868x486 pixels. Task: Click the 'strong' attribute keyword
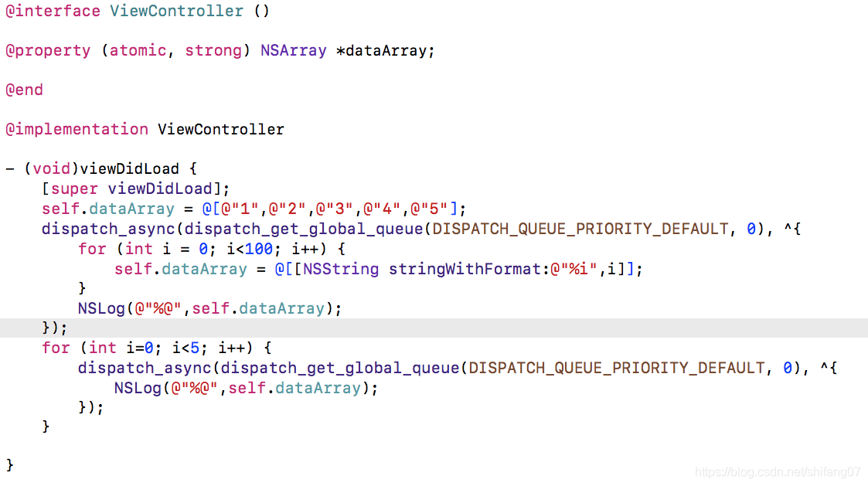point(213,51)
